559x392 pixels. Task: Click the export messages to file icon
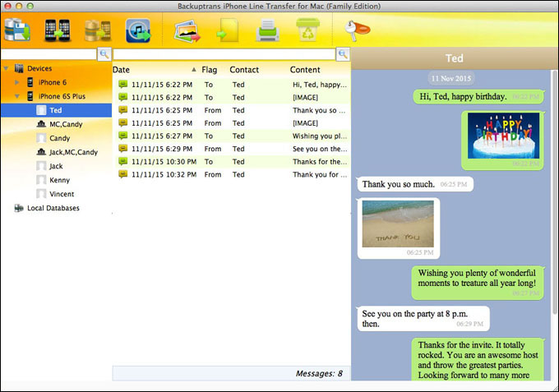(228, 30)
